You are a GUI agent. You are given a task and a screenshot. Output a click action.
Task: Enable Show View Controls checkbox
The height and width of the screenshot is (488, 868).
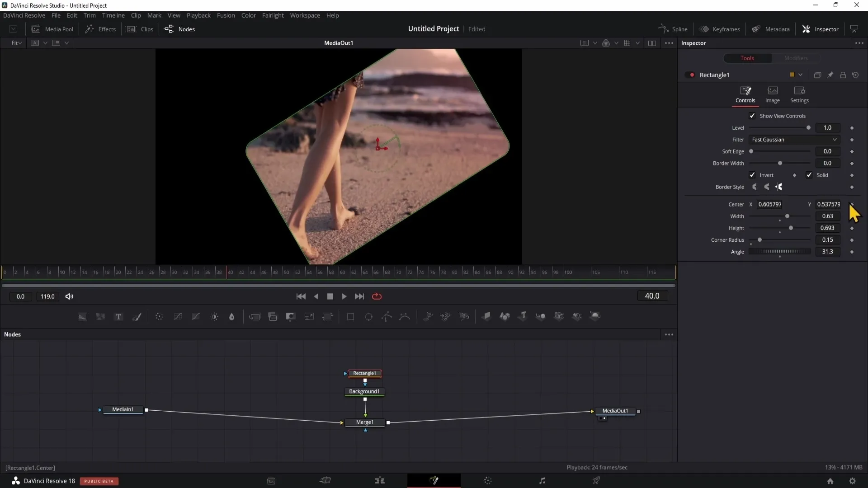click(752, 116)
